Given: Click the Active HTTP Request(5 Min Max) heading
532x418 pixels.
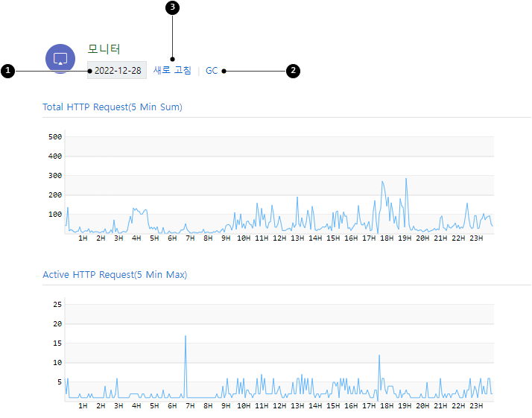Looking at the screenshot, I should (115, 274).
